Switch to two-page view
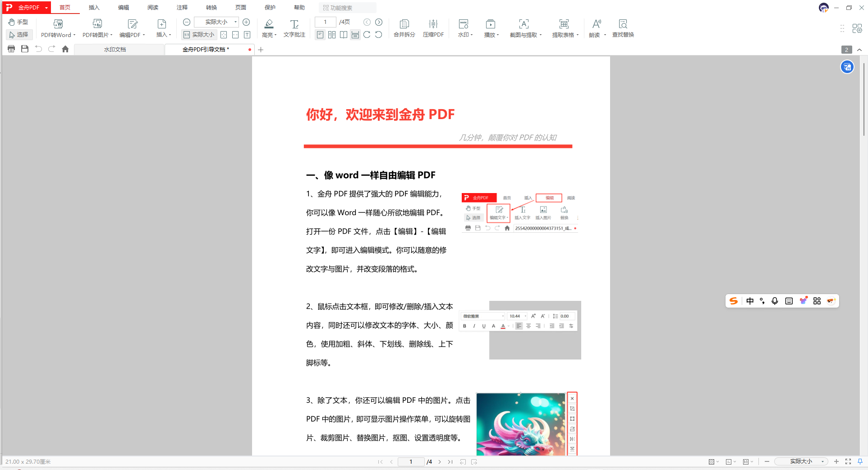The height and width of the screenshot is (470, 868). coord(332,35)
